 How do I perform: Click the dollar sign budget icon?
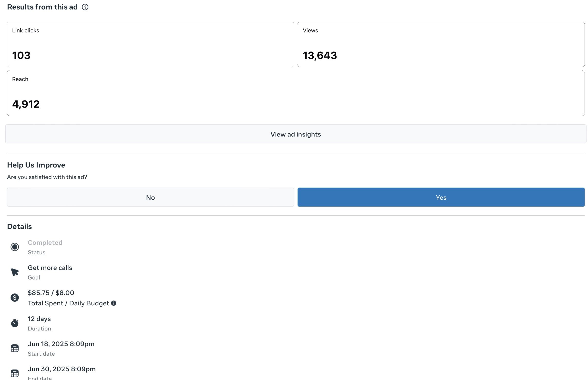click(x=15, y=298)
